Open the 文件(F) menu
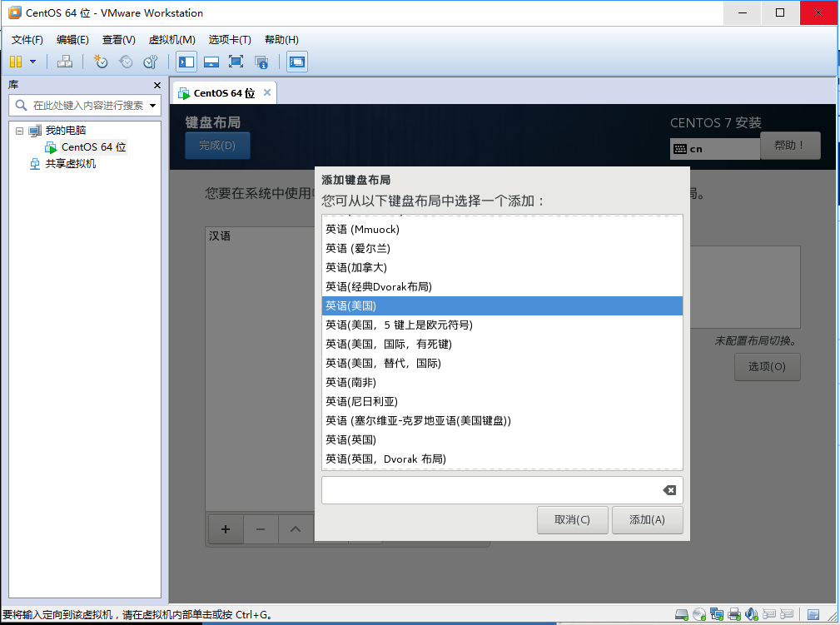Image resolution: width=840 pixels, height=625 pixels. [27, 40]
